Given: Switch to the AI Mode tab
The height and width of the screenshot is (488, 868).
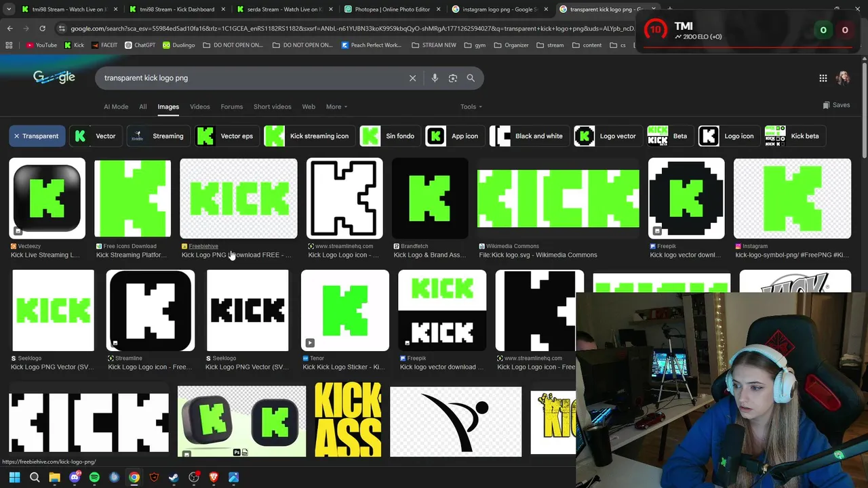Looking at the screenshot, I should pyautogui.click(x=116, y=106).
